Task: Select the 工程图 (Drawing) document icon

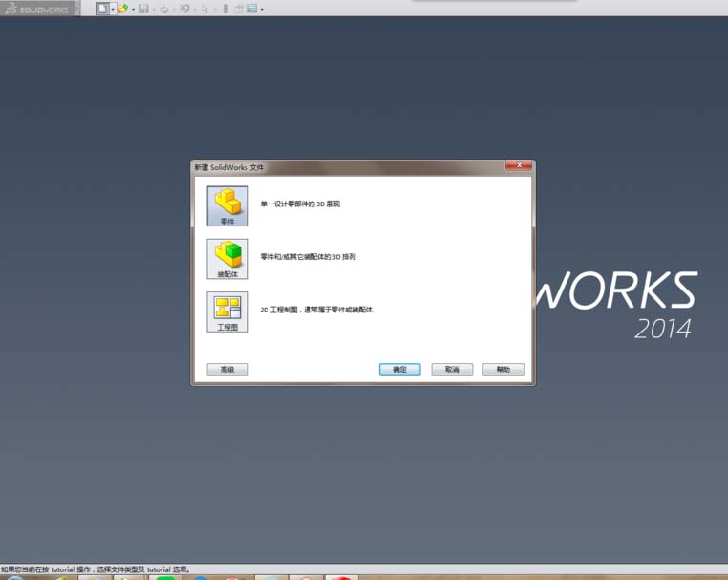Action: [x=227, y=312]
